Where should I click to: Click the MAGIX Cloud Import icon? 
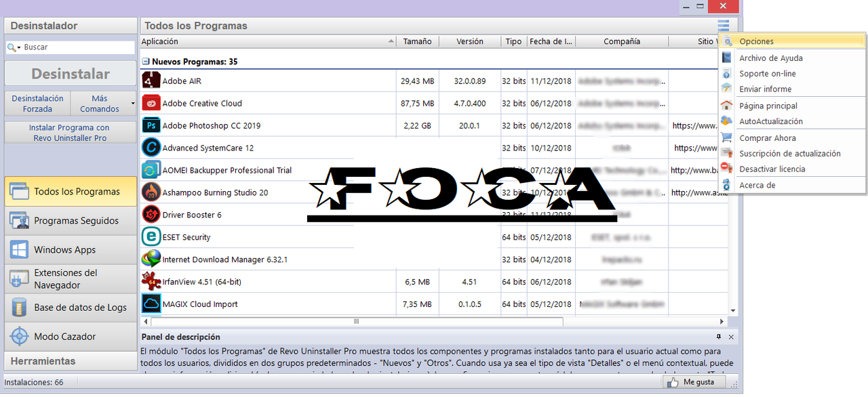[151, 304]
